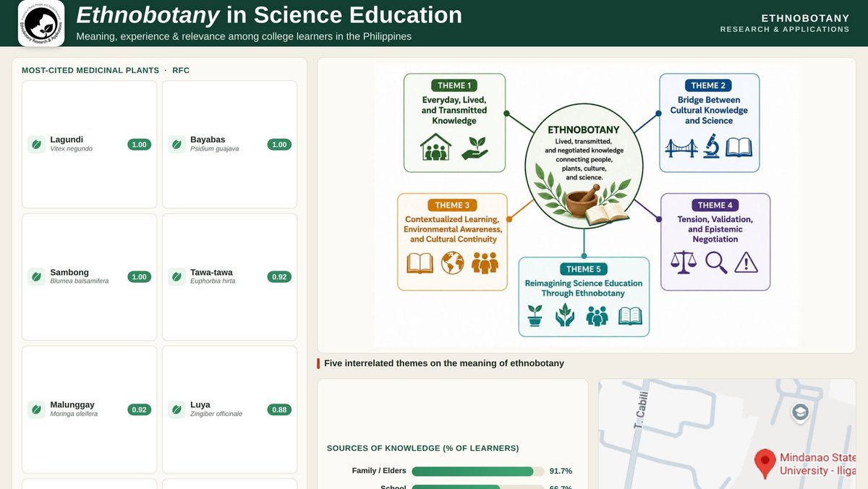Click the T. Cabili street label on map

[640, 410]
